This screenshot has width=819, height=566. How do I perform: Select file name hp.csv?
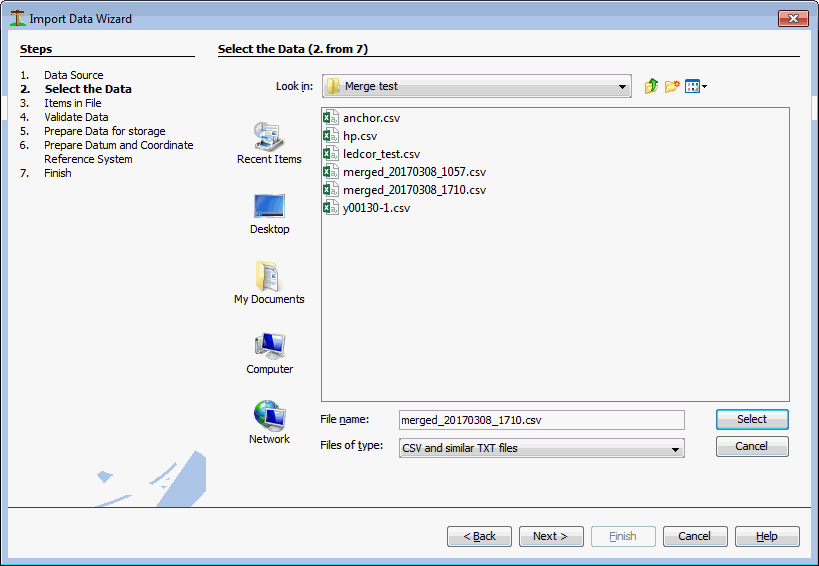click(x=360, y=136)
